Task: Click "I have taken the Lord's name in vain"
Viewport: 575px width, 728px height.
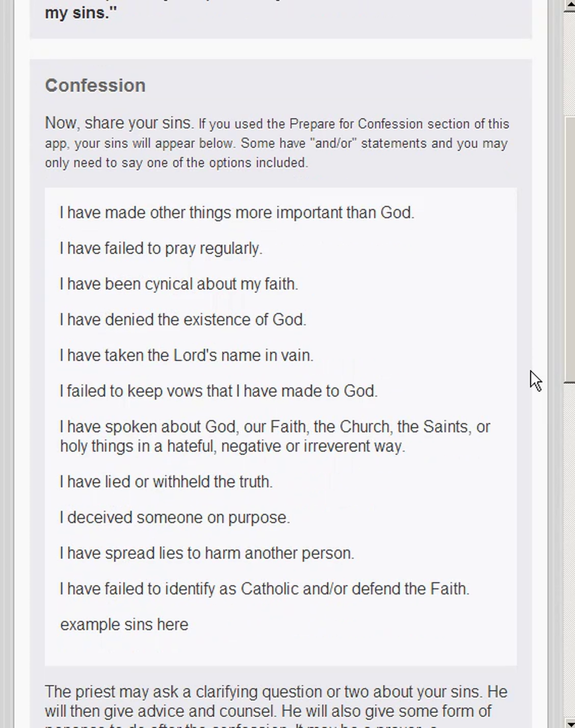Action: coord(186,355)
